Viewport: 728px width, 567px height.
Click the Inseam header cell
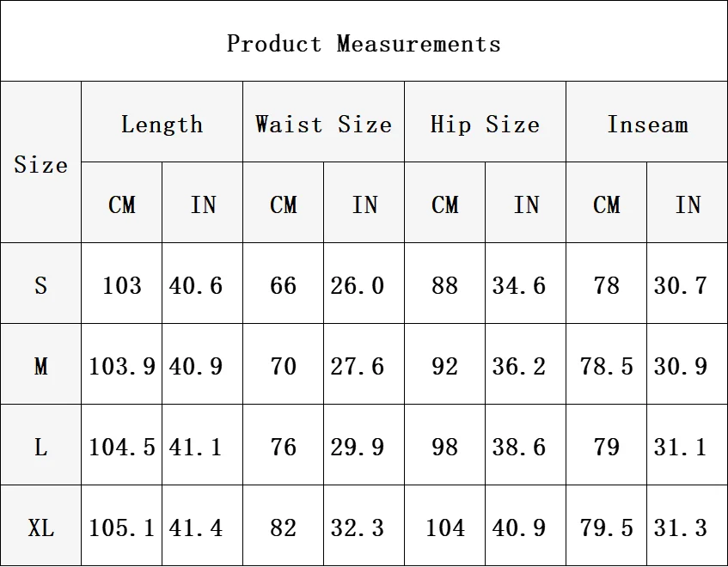tap(646, 122)
